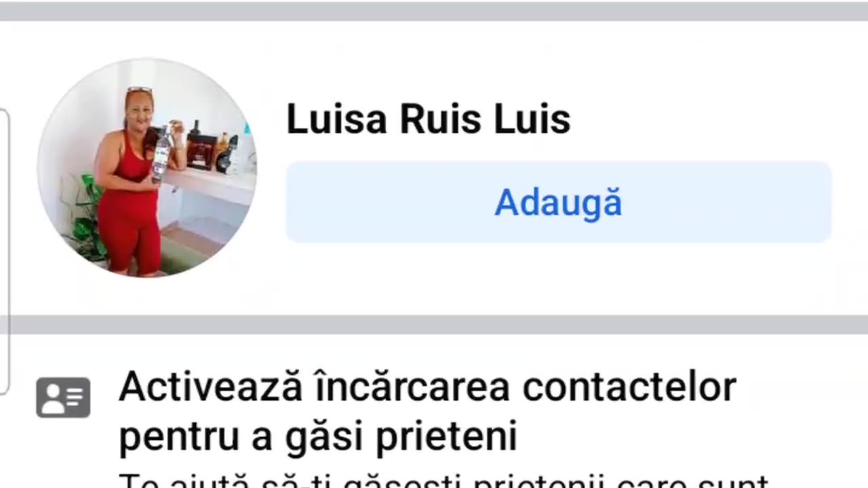
Task: Tap the partially visible 'Te ajută să-ți găsești' description
Action: pyautogui.click(x=443, y=480)
